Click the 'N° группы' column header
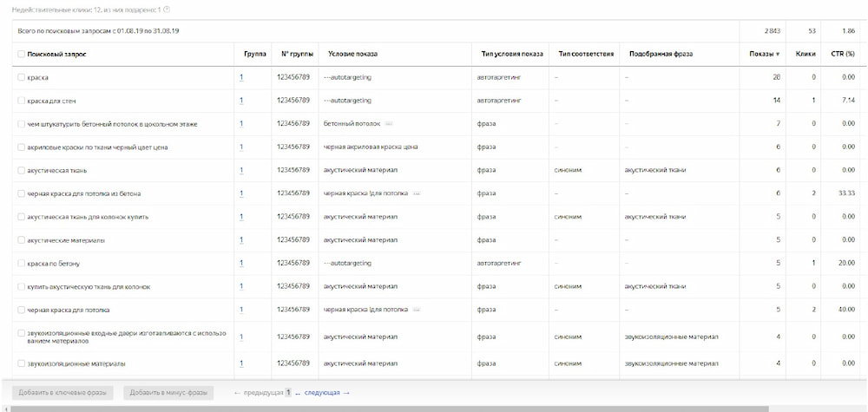 [x=297, y=54]
